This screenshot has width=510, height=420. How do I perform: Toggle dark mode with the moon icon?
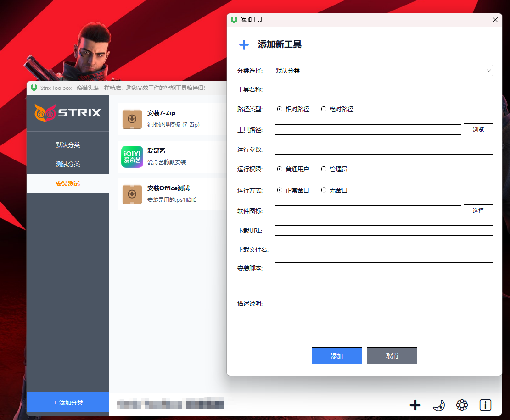[x=439, y=405]
